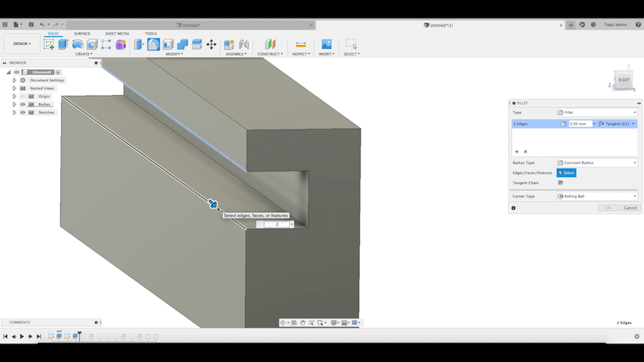Click the timeline play button
This screenshot has height=362, width=644.
click(x=22, y=336)
